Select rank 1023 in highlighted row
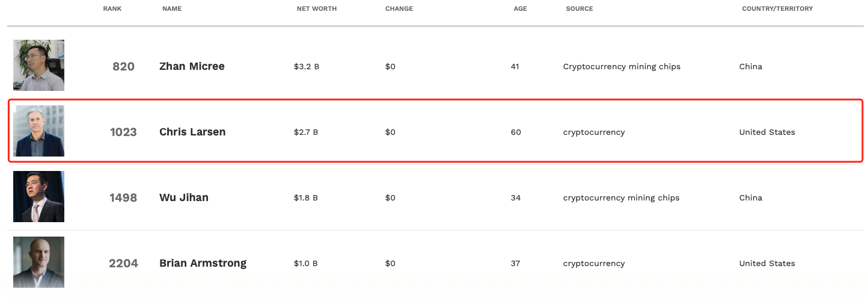The image size is (868, 298). coord(123,132)
